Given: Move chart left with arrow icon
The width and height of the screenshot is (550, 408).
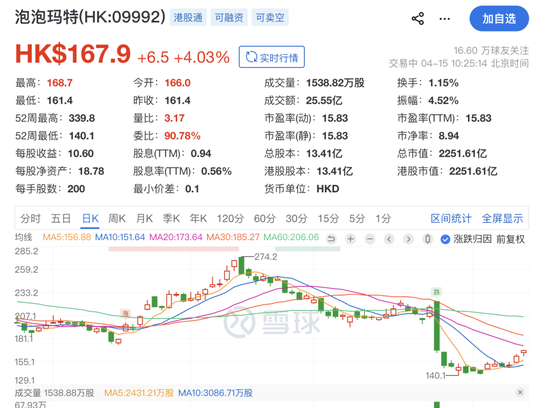Looking at the screenshot, I should point(389,239).
